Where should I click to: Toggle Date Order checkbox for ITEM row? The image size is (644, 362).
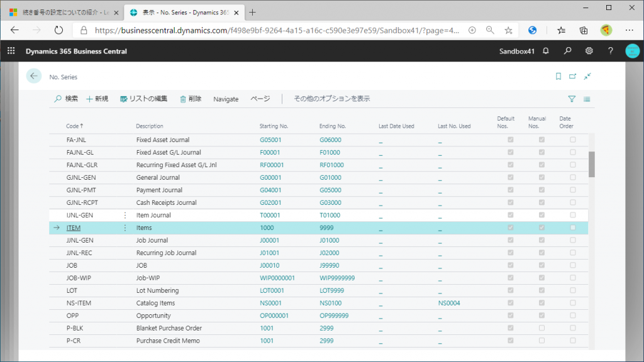point(573,228)
